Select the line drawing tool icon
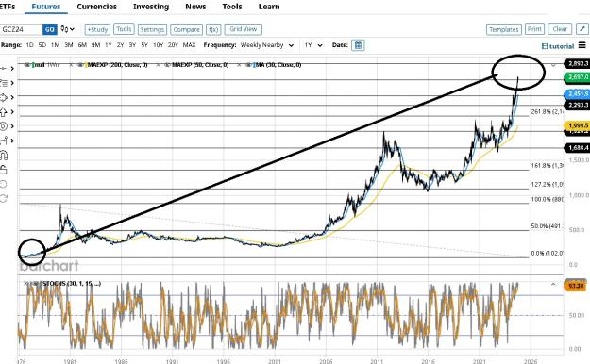 (x=4, y=69)
